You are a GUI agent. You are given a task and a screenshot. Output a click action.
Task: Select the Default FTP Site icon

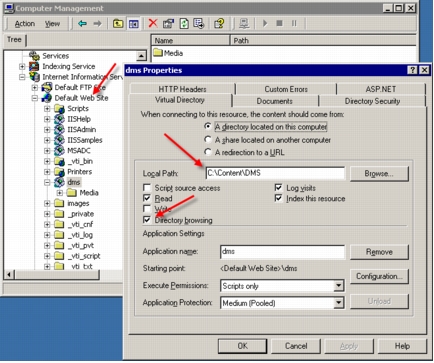(47, 87)
